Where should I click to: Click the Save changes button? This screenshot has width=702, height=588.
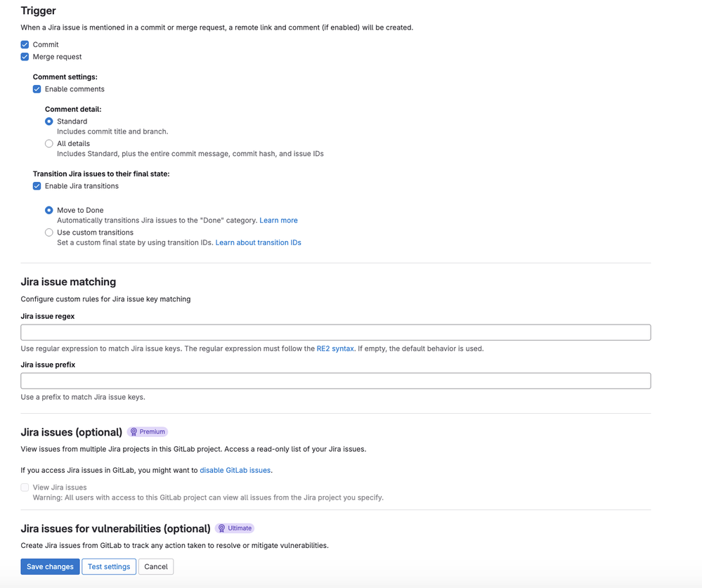coord(50,566)
